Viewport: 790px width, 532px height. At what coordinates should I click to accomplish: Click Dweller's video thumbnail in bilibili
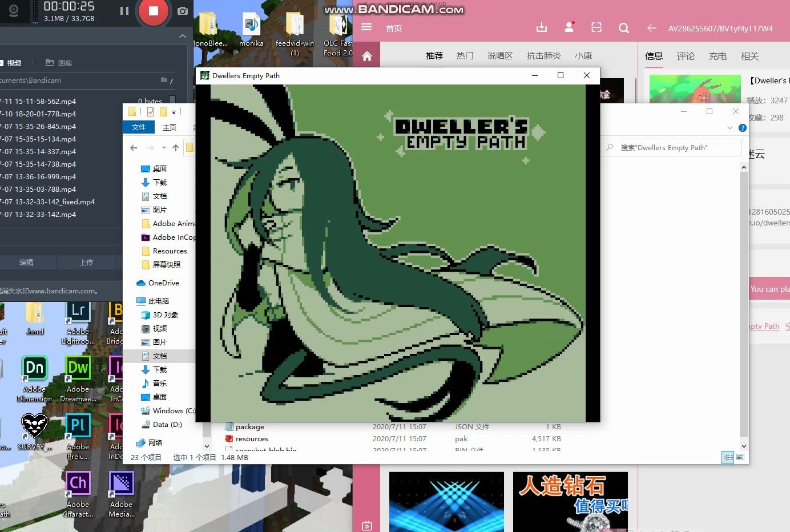pyautogui.click(x=695, y=88)
